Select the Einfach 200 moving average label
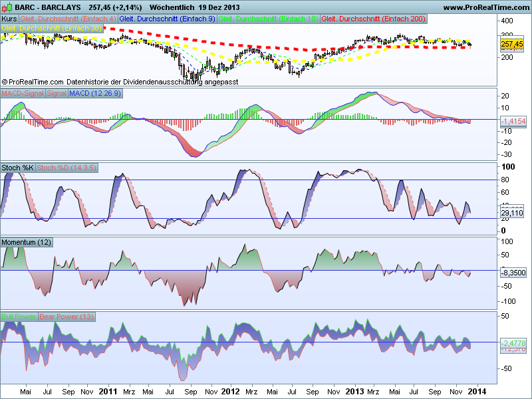The image size is (532, 399). [x=373, y=19]
